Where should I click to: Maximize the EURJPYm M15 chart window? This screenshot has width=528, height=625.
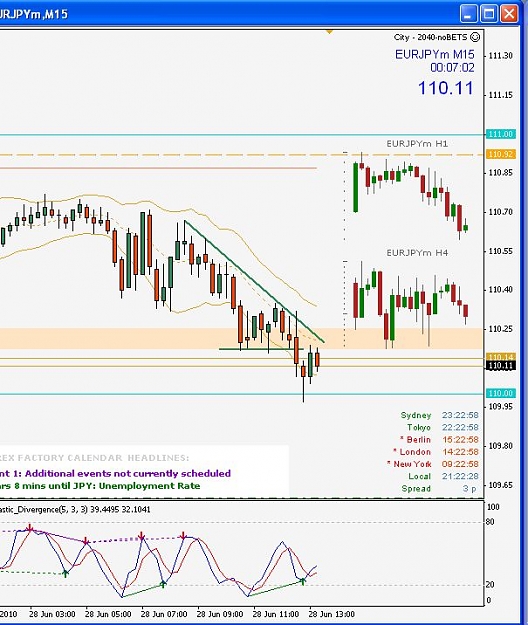(489, 14)
